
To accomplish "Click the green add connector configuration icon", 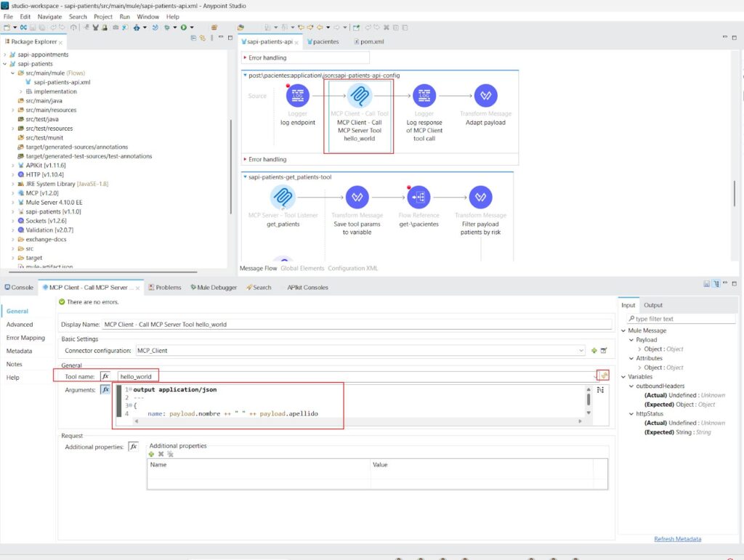I will 594,350.
